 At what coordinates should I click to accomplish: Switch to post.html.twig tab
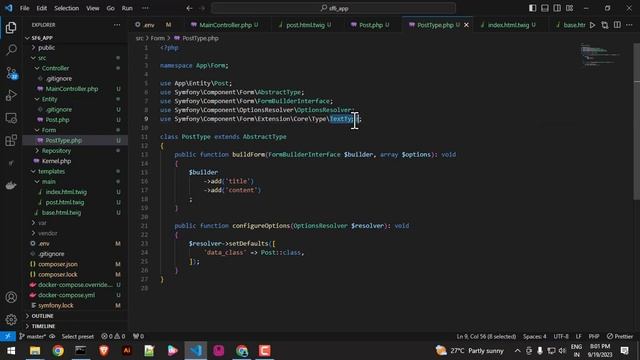306,25
